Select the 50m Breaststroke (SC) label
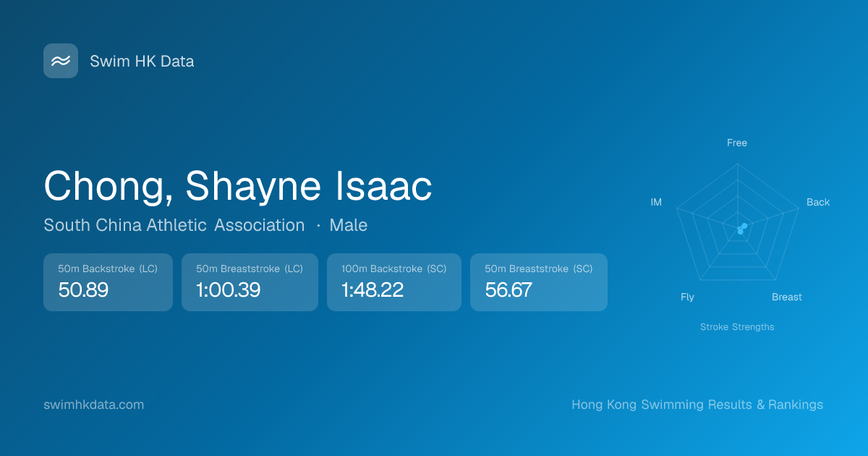 point(538,269)
